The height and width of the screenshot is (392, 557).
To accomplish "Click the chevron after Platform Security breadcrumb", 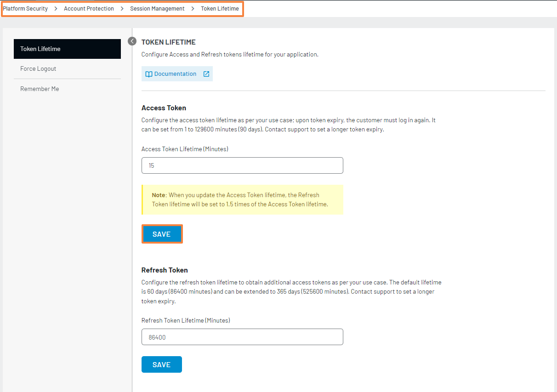I will 56,9.
